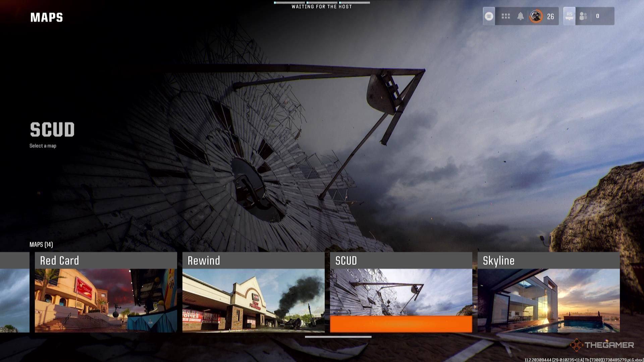
Task: Click the large SCUD heading
Action: (52, 130)
